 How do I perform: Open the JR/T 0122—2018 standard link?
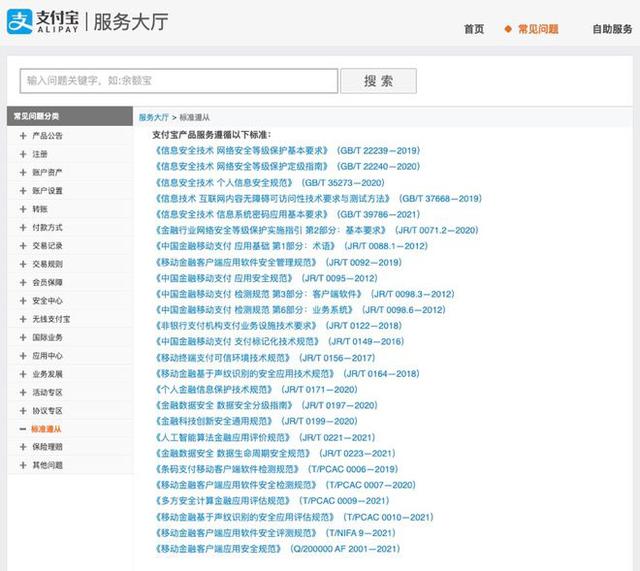(278, 326)
